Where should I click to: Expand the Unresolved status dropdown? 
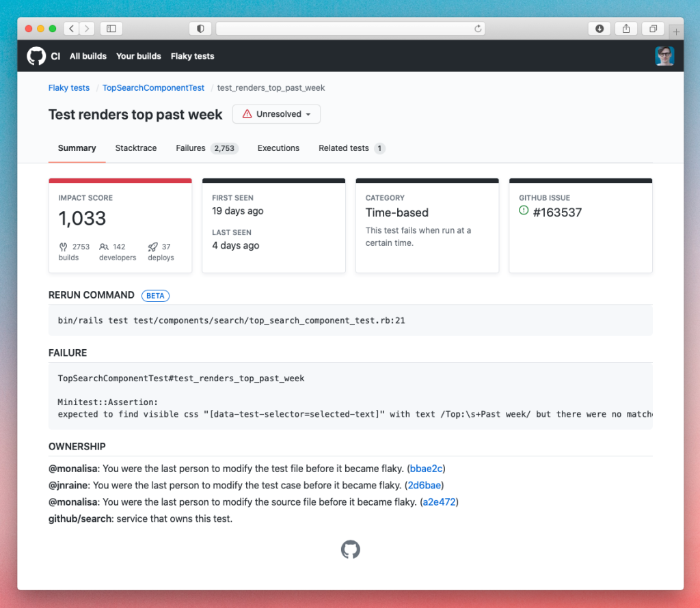coord(277,114)
